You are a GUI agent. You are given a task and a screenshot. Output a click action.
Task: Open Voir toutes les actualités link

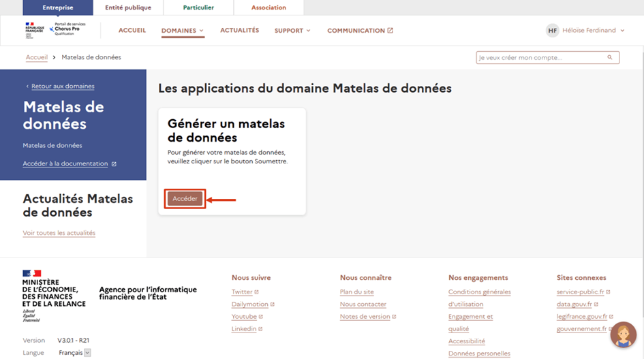[x=59, y=233]
